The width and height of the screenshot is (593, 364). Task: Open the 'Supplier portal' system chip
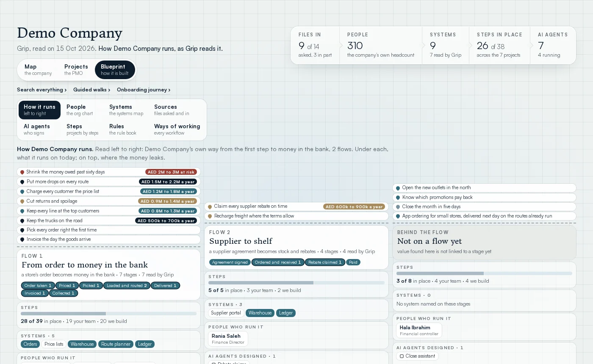click(226, 313)
